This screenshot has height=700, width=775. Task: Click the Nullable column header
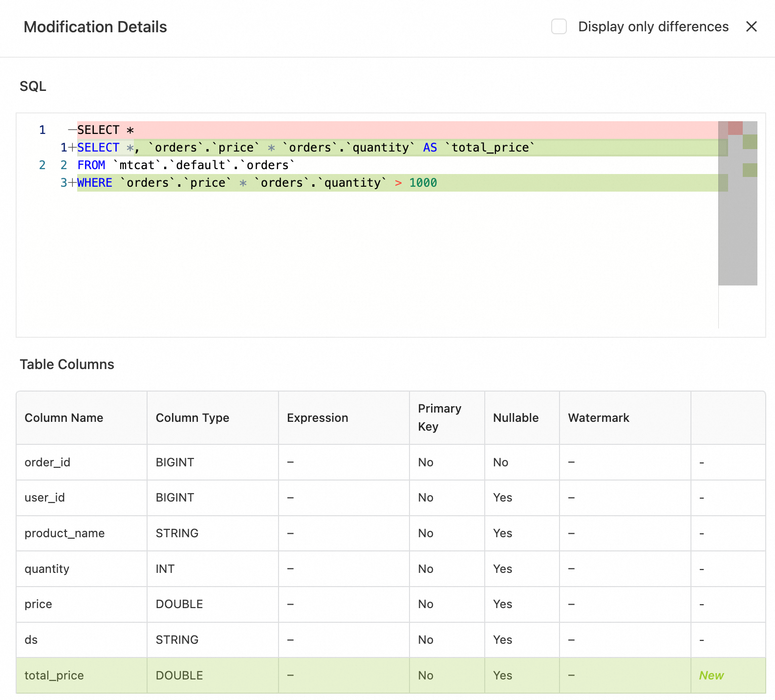tap(516, 418)
